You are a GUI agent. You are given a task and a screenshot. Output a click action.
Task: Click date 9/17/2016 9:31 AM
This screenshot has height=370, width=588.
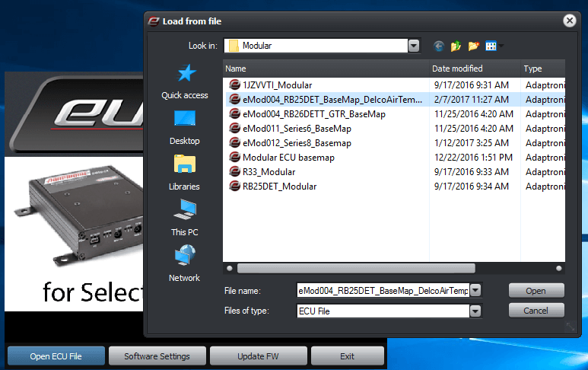pos(472,85)
